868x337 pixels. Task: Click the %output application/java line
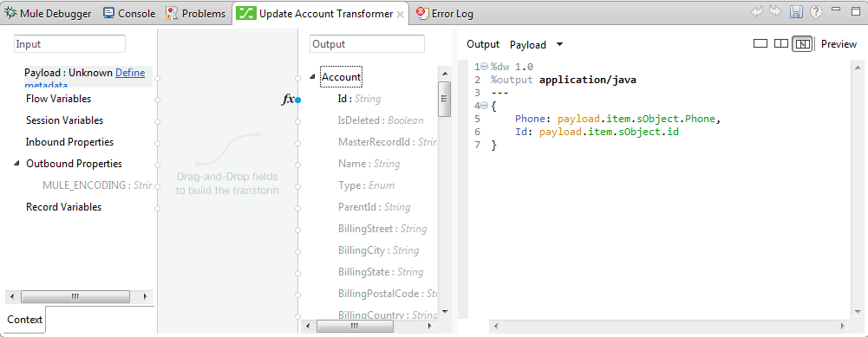click(x=563, y=80)
